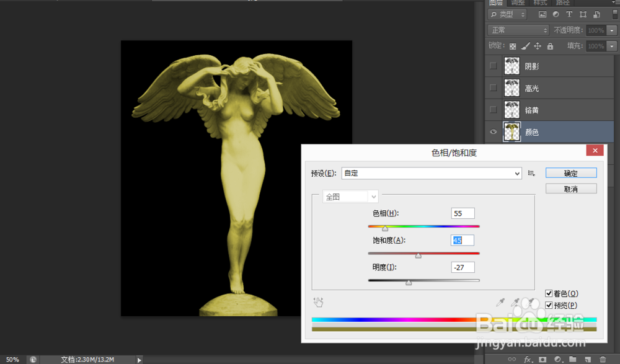Hide the 颜色 layer eye icon
Screen dimensions: 620x364
pos(493,131)
